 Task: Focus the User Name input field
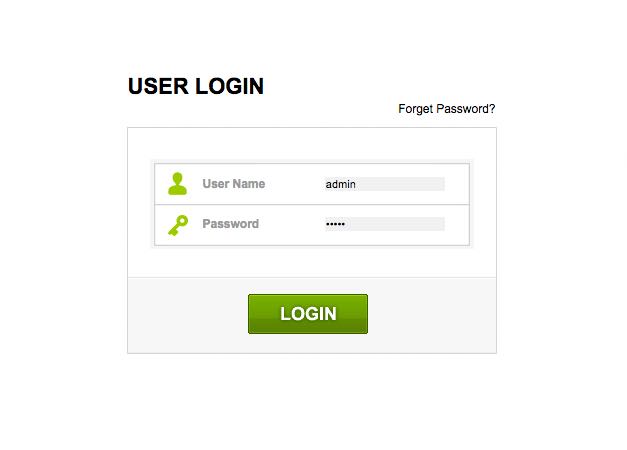[383, 184]
